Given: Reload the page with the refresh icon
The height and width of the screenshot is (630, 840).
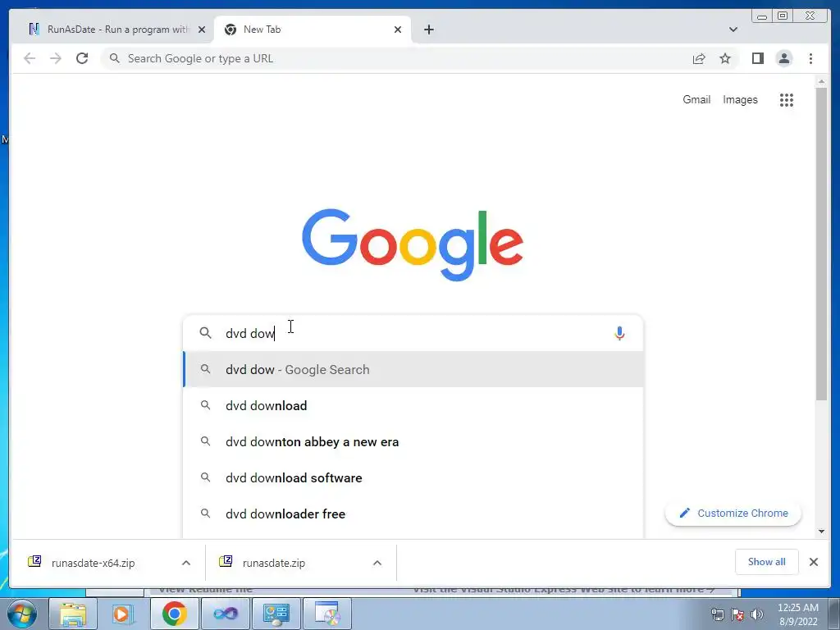Looking at the screenshot, I should point(82,58).
